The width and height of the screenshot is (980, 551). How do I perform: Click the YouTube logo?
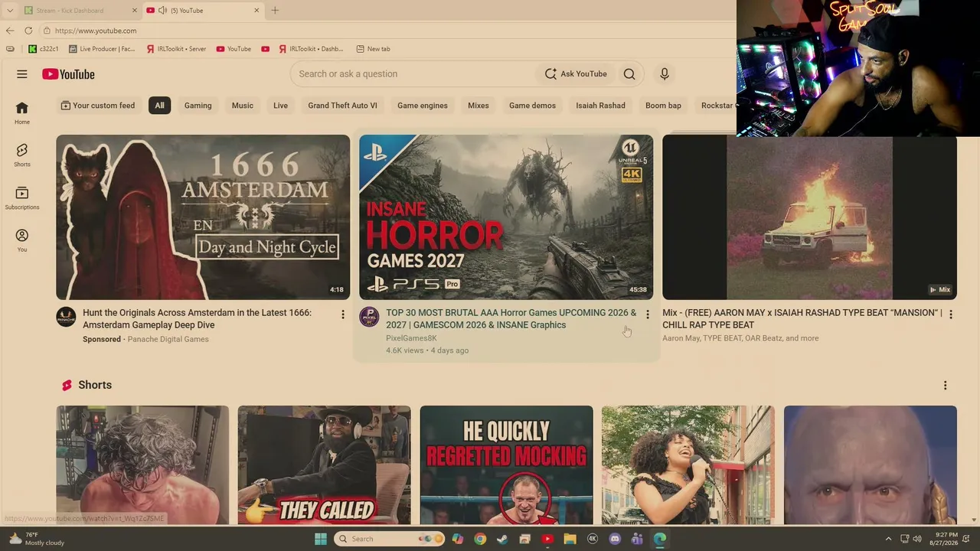(68, 74)
